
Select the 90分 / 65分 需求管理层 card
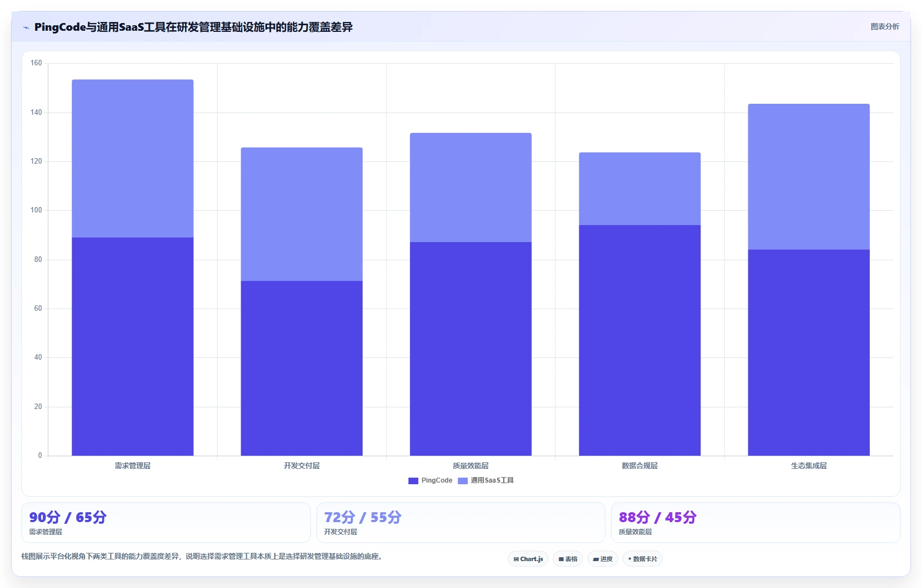tap(166, 523)
